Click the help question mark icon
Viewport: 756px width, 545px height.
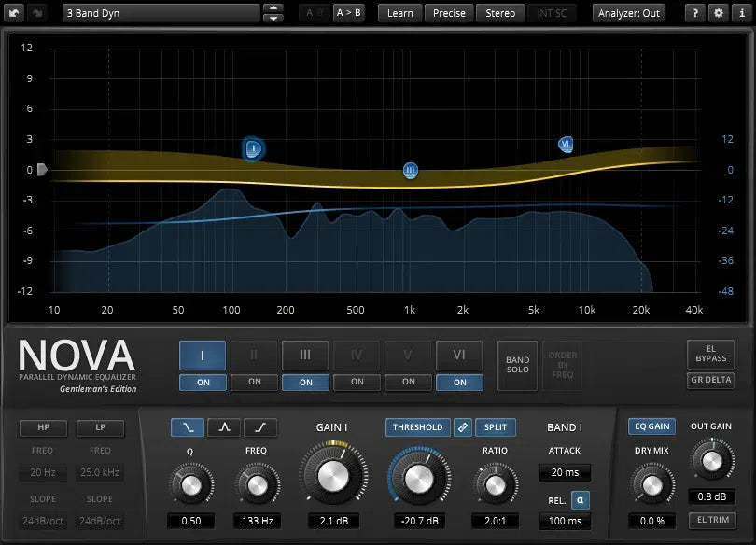[693, 13]
